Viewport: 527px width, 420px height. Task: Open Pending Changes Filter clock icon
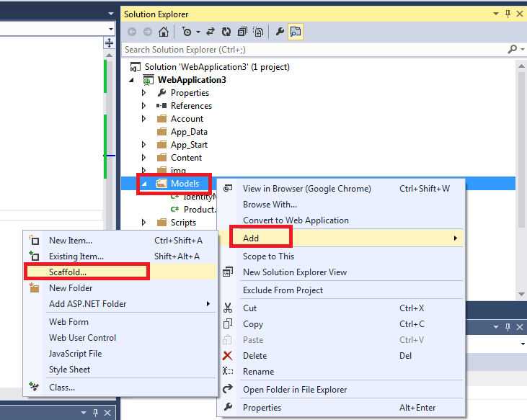tap(187, 32)
